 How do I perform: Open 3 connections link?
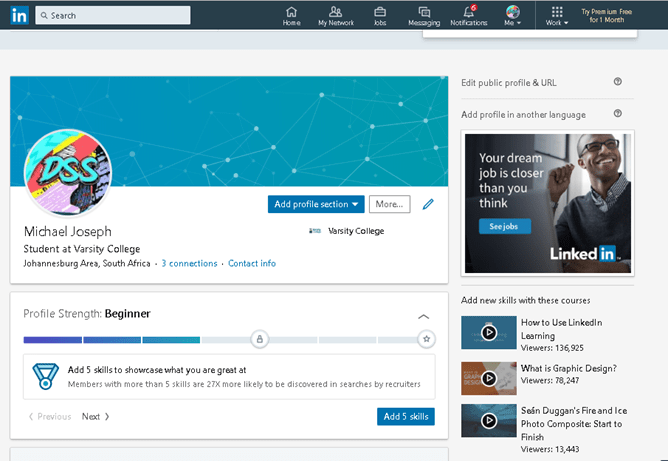[x=189, y=263]
